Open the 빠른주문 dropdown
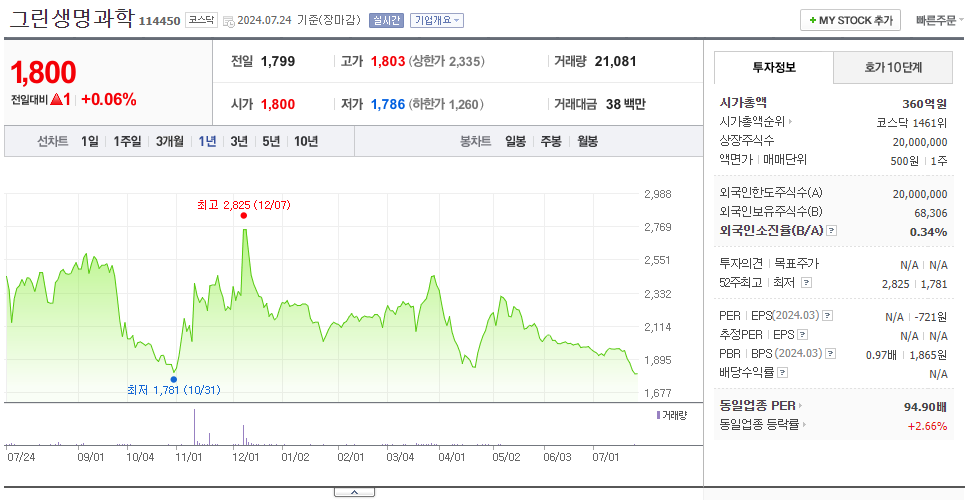Viewport: 968px width, 500px height. coord(940,20)
